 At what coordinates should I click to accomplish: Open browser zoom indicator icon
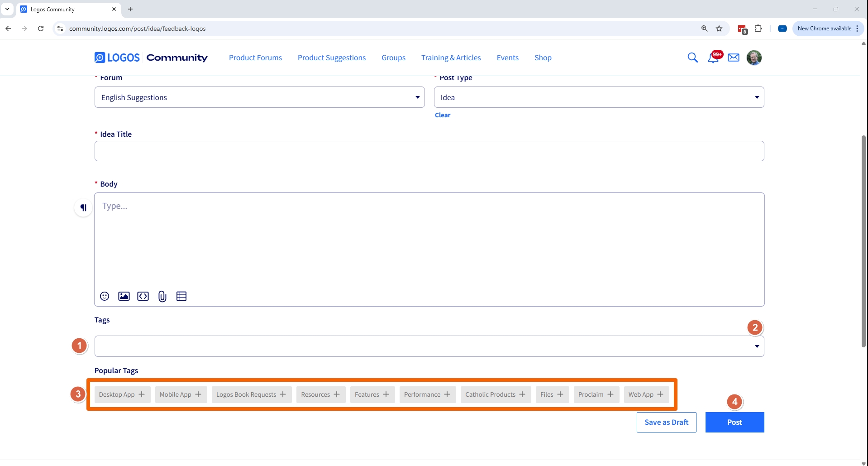click(x=704, y=29)
